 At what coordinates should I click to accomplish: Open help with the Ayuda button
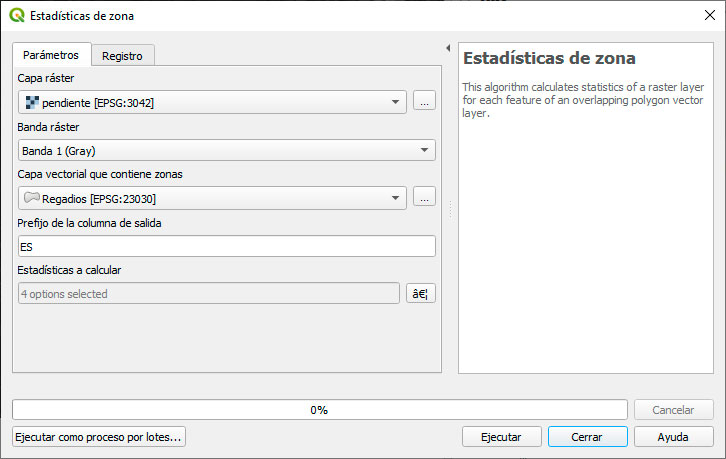(673, 437)
